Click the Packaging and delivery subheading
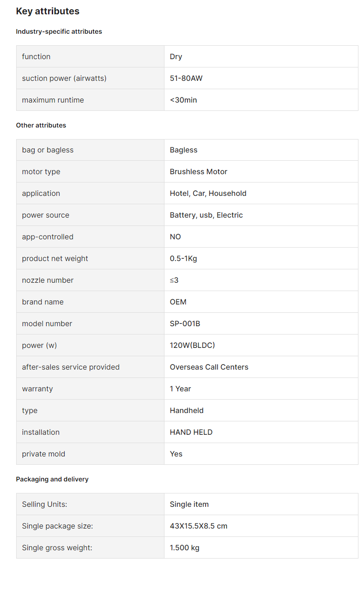The width and height of the screenshot is (364, 590). [52, 479]
